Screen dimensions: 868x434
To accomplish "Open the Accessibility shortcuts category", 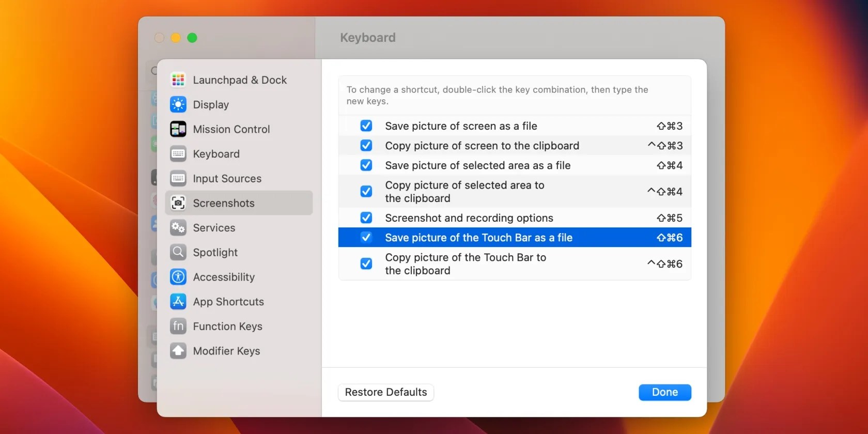I will (239, 277).
